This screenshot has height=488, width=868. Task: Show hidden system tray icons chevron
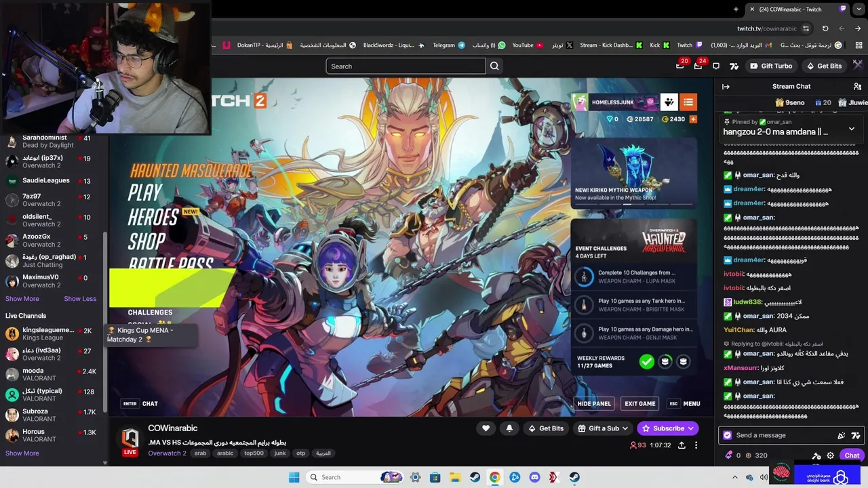tap(736, 477)
